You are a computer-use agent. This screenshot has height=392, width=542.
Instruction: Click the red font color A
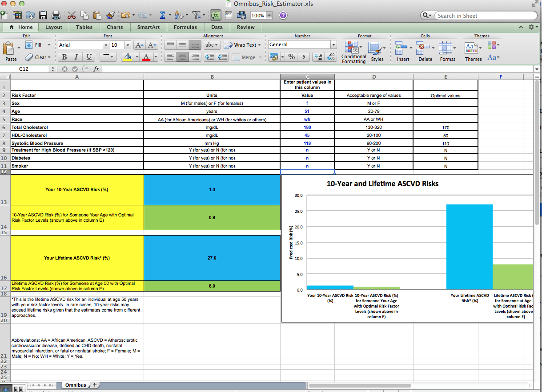(x=147, y=57)
